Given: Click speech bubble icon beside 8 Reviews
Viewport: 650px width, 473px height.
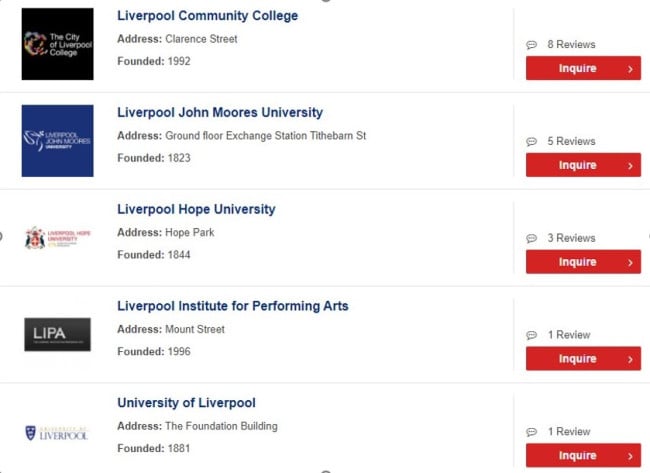Looking at the screenshot, I should click(x=531, y=45).
